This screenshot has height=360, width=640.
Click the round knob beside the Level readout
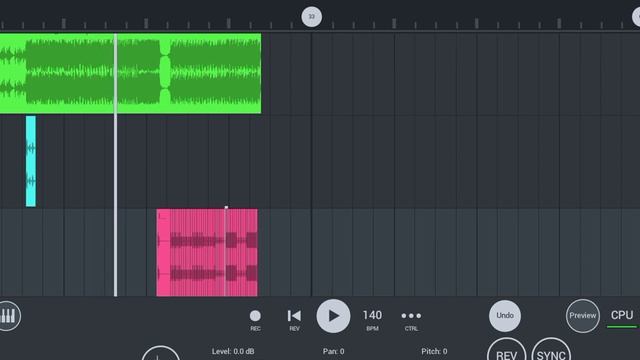point(161,353)
